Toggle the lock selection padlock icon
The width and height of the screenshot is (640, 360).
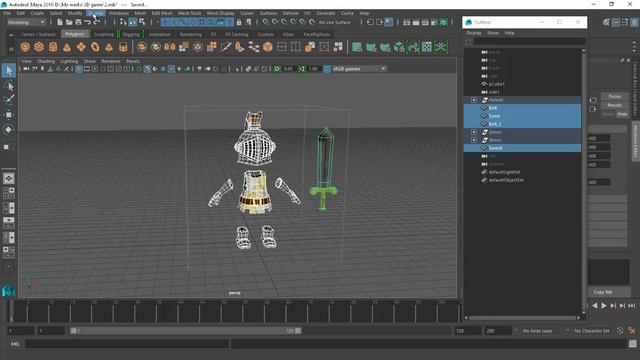coord(239,22)
